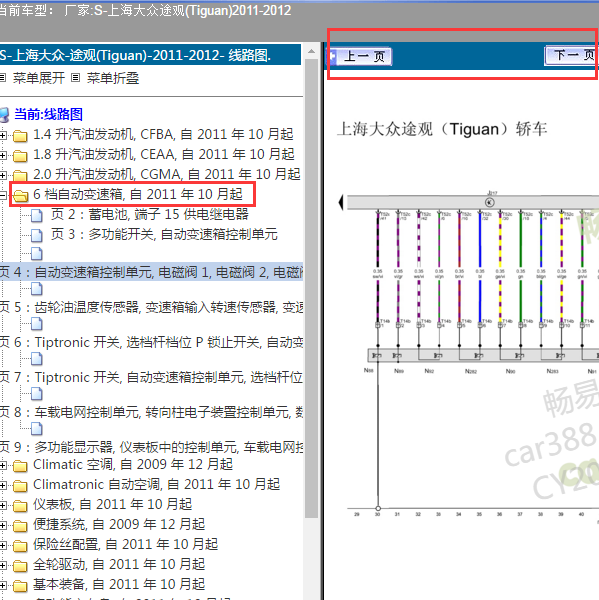Open 页 4：自动变速箱控制单元, 电磁阀 1
The width and height of the screenshot is (599, 600).
tap(152, 272)
